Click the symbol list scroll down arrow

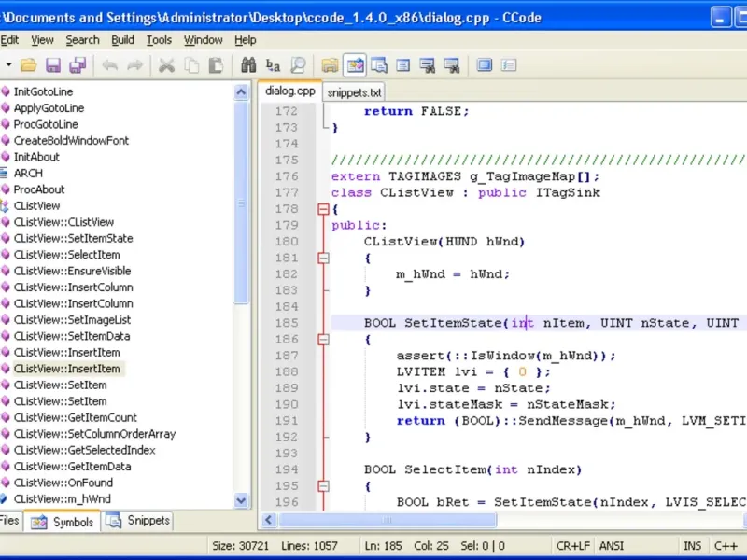pos(242,500)
